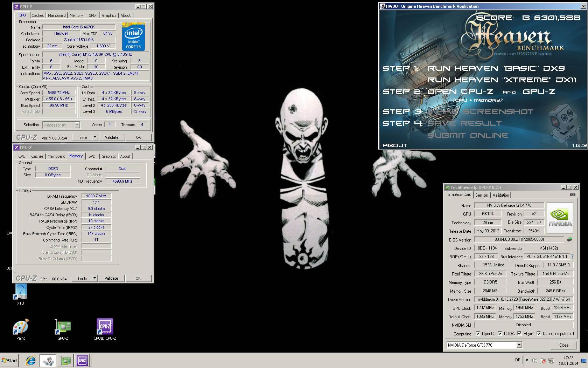The image size is (588, 368).
Task: Click Validate button in top CPU-Z window
Action: click(x=112, y=137)
